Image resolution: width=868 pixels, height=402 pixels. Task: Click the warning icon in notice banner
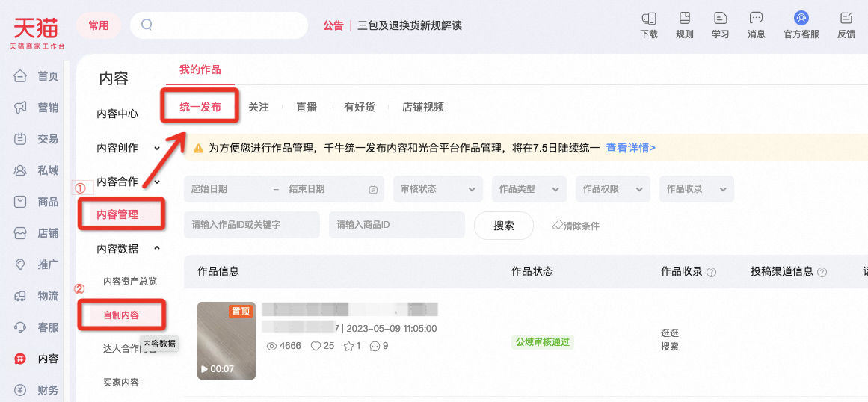197,148
